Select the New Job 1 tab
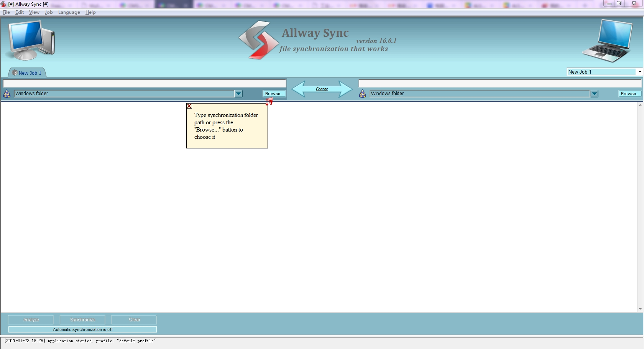The image size is (644, 349). [30, 73]
